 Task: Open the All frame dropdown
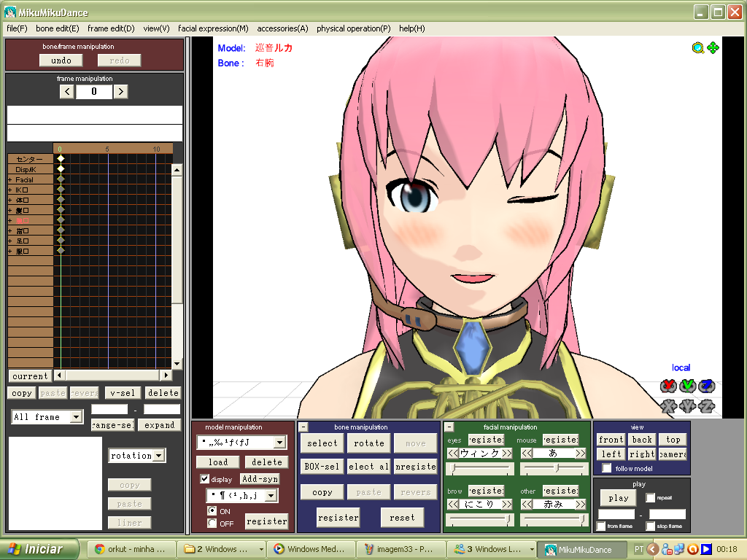click(76, 417)
